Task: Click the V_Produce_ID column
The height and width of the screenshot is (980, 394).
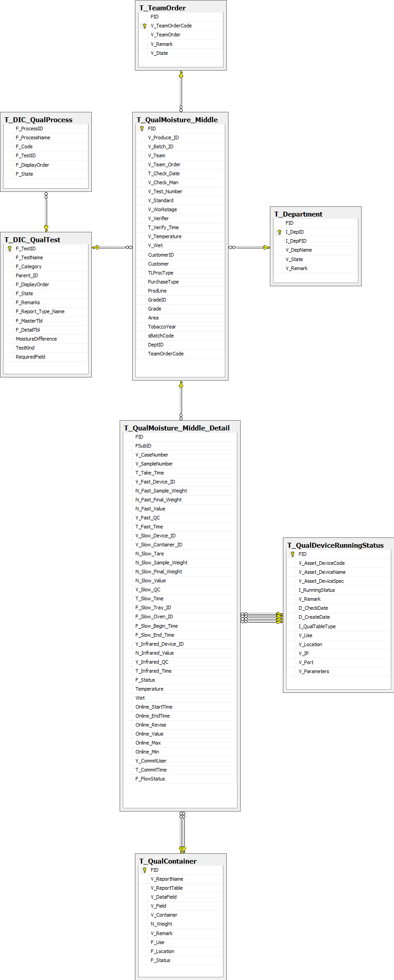Action: (180, 137)
